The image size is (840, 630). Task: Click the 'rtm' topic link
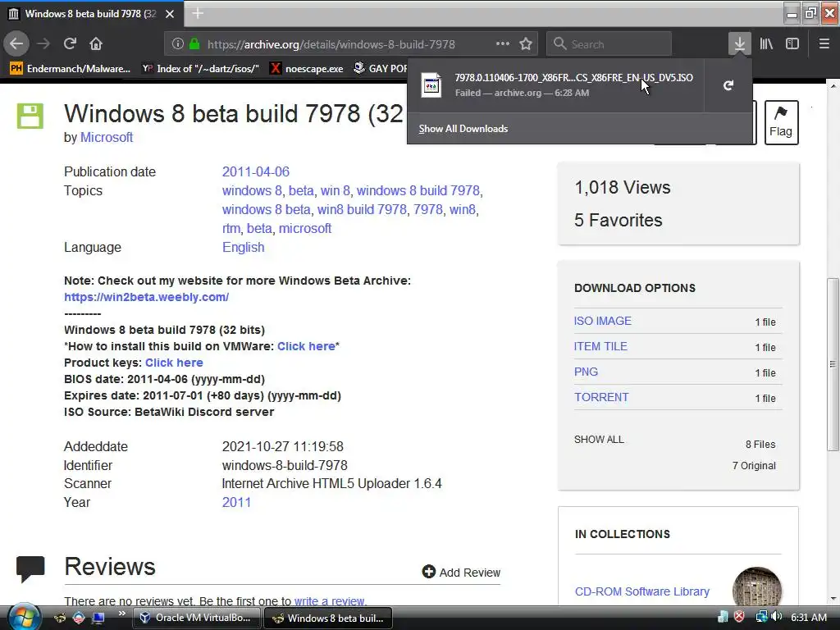pyautogui.click(x=231, y=228)
